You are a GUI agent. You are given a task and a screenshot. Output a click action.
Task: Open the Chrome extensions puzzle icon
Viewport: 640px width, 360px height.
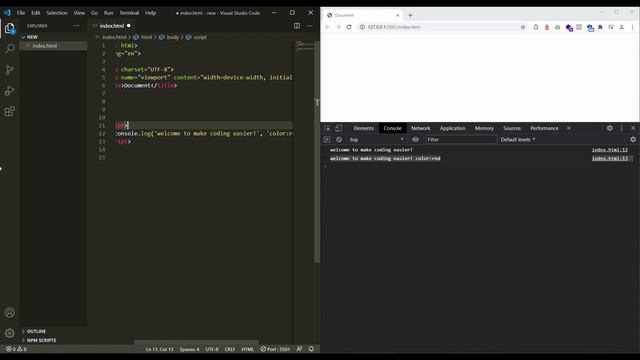(600, 27)
